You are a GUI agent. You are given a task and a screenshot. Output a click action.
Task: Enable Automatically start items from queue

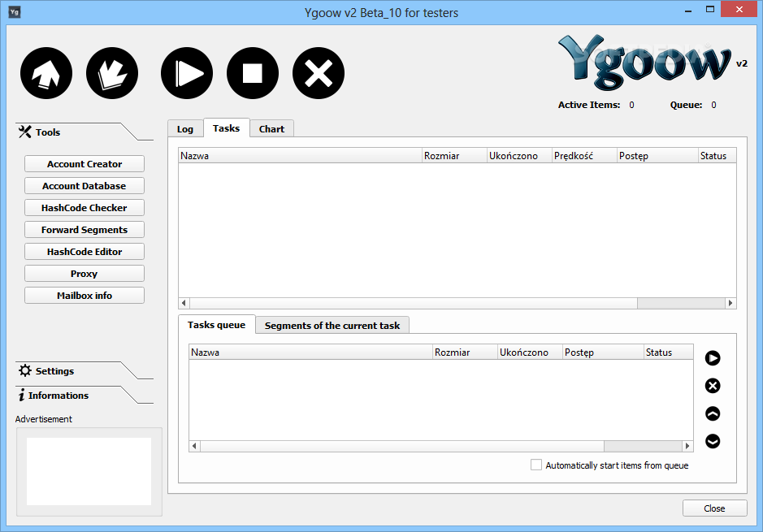pos(535,465)
